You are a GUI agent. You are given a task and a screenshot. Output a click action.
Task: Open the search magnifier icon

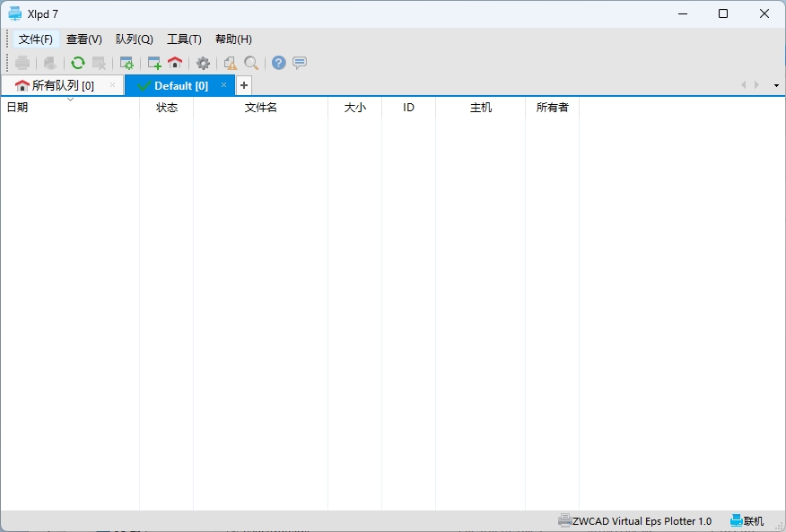pyautogui.click(x=251, y=63)
